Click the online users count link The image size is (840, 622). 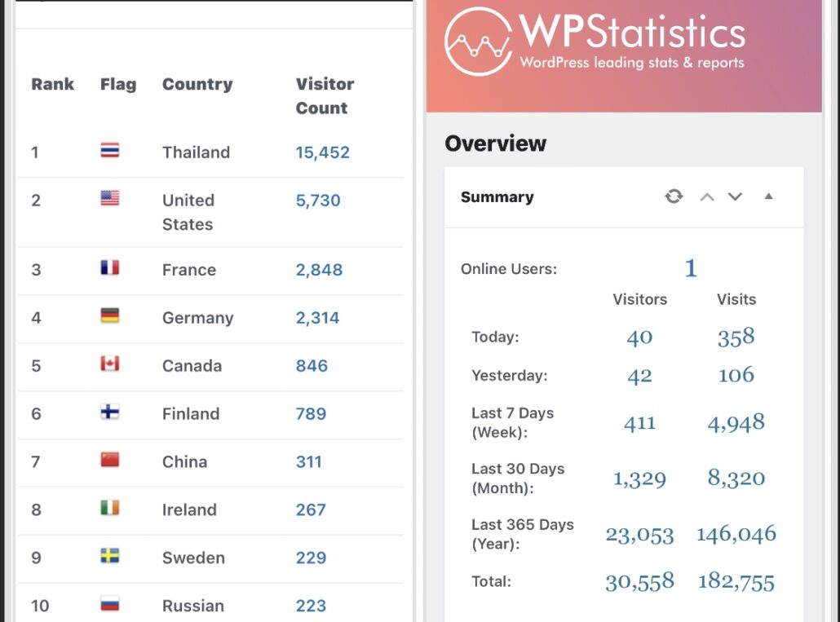[x=690, y=268]
